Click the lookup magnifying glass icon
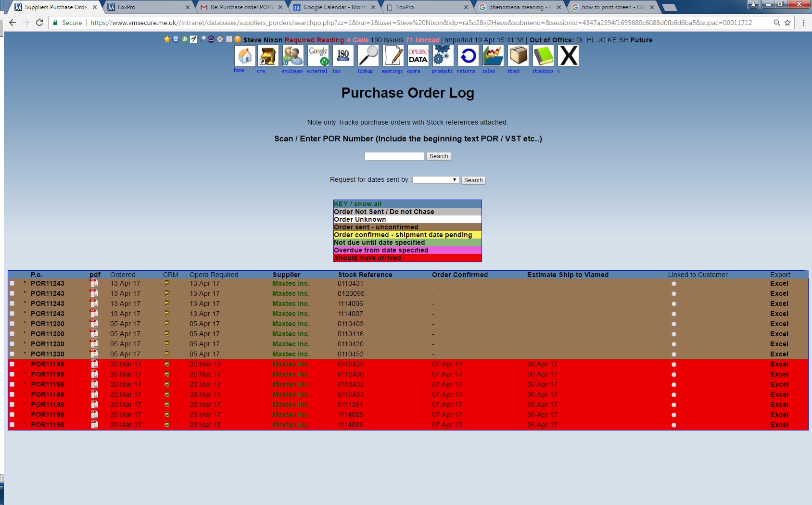 tap(368, 56)
